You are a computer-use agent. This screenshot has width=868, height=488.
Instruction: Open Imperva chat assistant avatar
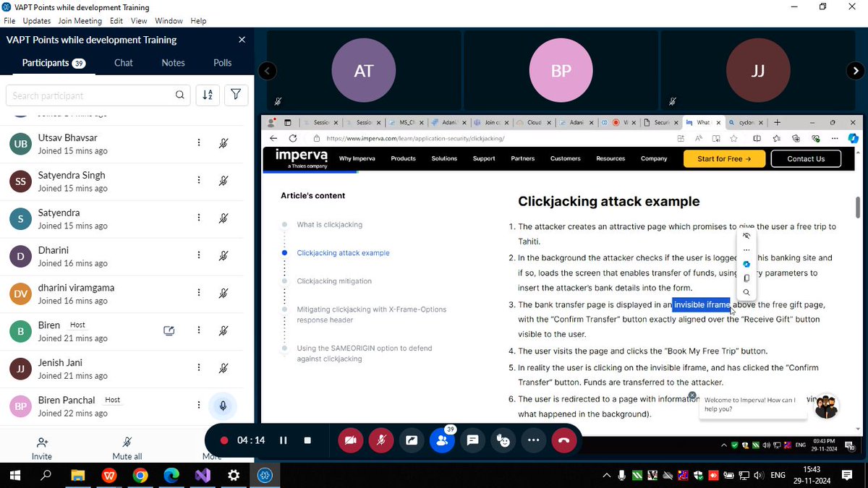(x=826, y=406)
